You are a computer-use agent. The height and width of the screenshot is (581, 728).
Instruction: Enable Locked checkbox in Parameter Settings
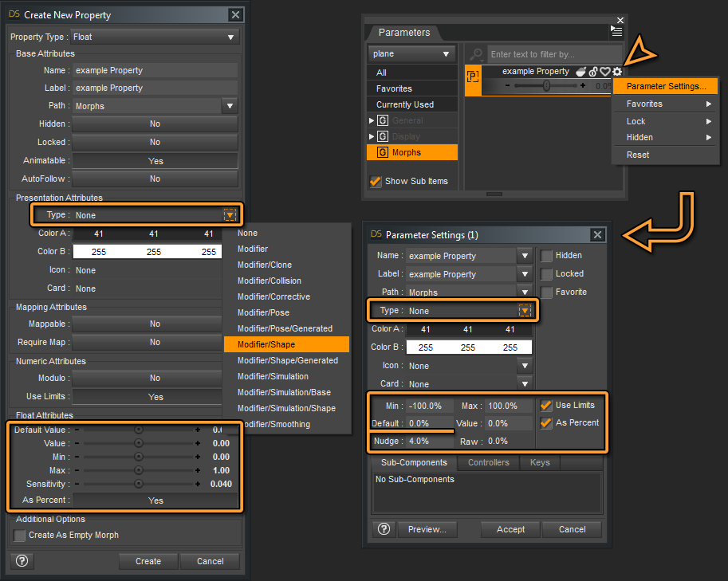[546, 274]
